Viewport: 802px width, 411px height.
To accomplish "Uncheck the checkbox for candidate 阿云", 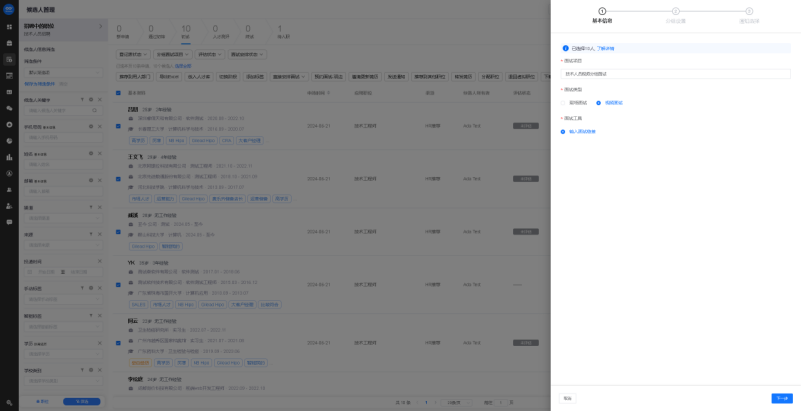I will point(119,343).
